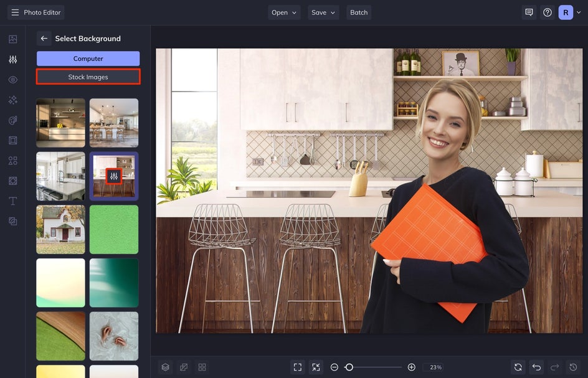
Task: Zoom out with the minus icon
Action: (x=334, y=367)
